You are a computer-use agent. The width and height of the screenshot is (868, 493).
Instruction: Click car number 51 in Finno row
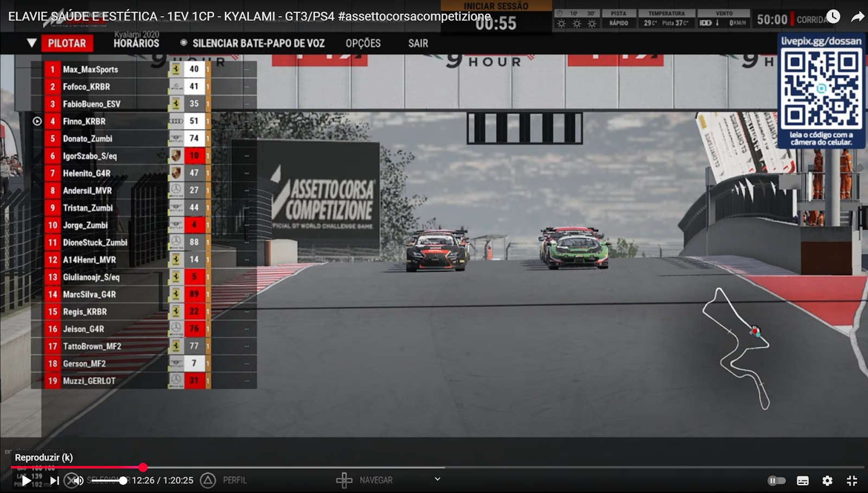[x=194, y=121]
